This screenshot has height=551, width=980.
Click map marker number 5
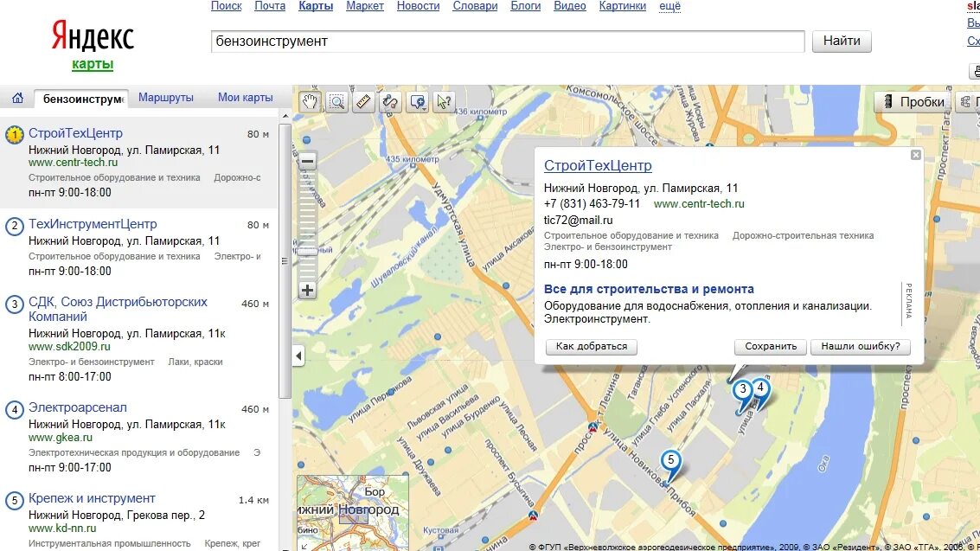670,463
